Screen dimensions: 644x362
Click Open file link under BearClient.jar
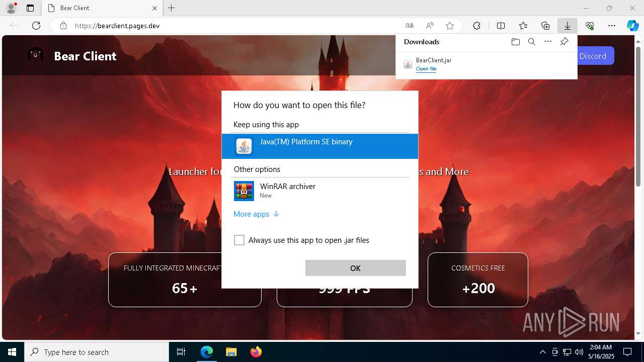click(x=426, y=69)
